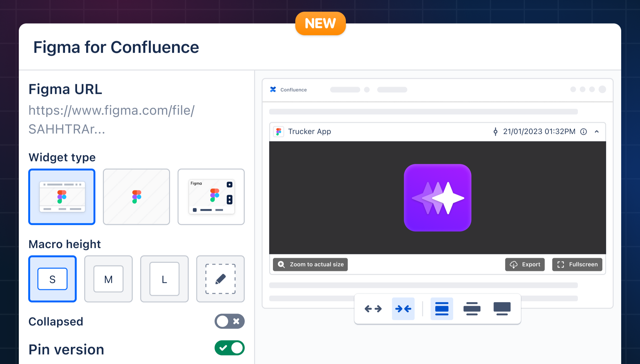Collapse the Trucker App widget chevron
This screenshot has width=640, height=364.
pyautogui.click(x=597, y=132)
